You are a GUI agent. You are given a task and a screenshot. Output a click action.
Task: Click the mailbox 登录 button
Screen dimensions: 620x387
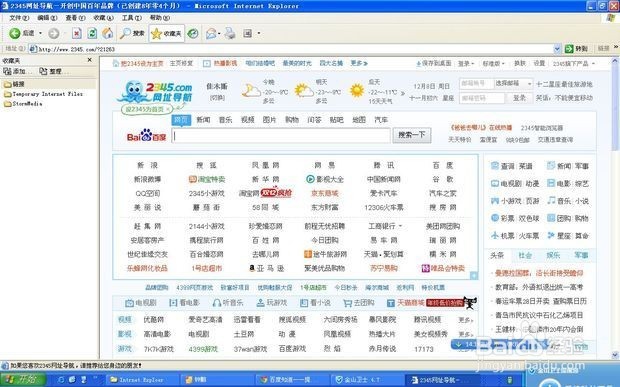[x=519, y=98]
